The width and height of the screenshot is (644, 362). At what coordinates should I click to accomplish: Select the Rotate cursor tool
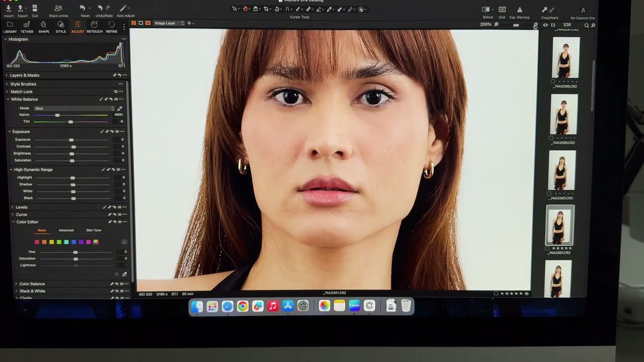click(277, 9)
